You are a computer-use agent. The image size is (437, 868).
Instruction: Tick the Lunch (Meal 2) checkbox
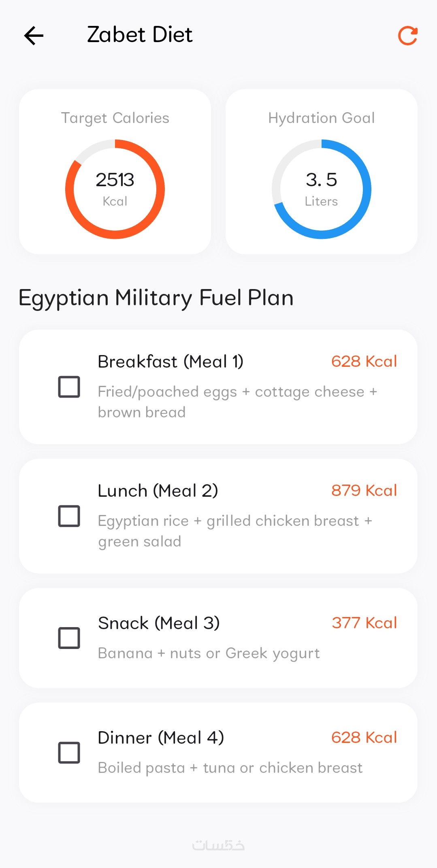pyautogui.click(x=69, y=516)
